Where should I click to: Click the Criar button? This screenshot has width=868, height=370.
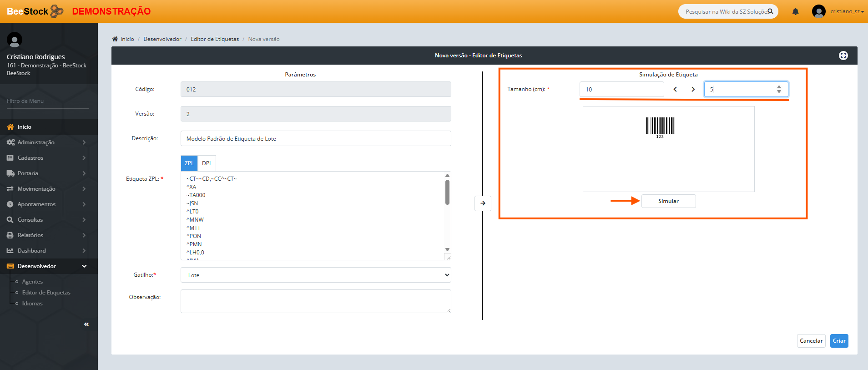point(839,341)
